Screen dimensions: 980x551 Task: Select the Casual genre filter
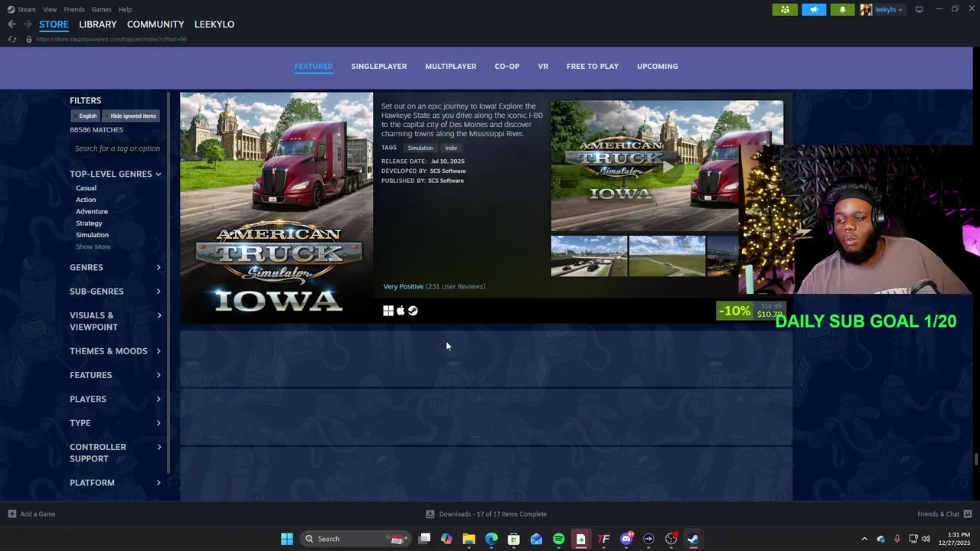click(86, 188)
